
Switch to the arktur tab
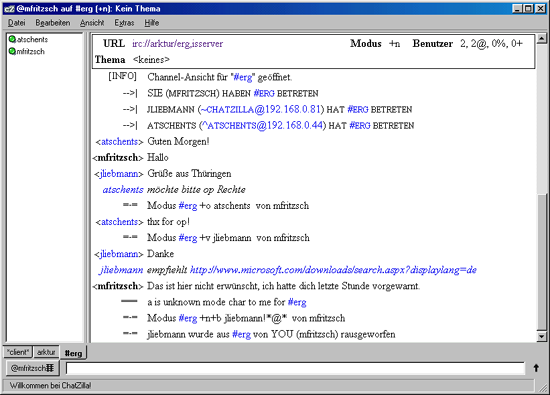click(x=46, y=352)
